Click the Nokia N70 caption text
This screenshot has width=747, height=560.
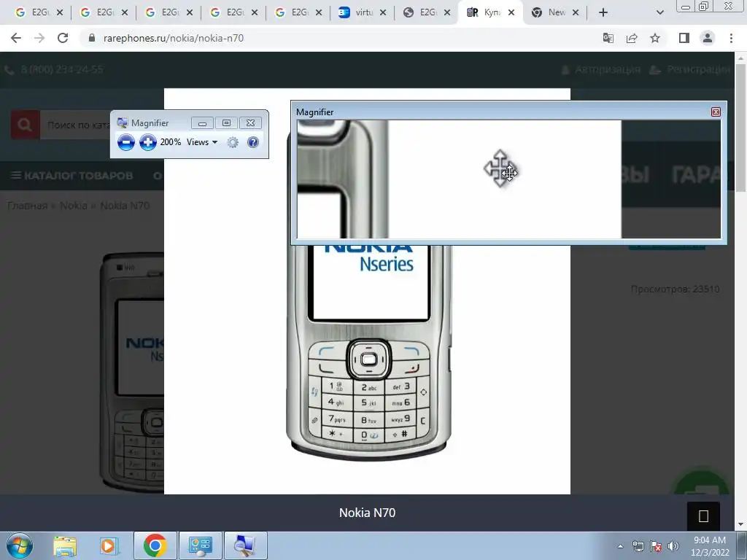368,513
